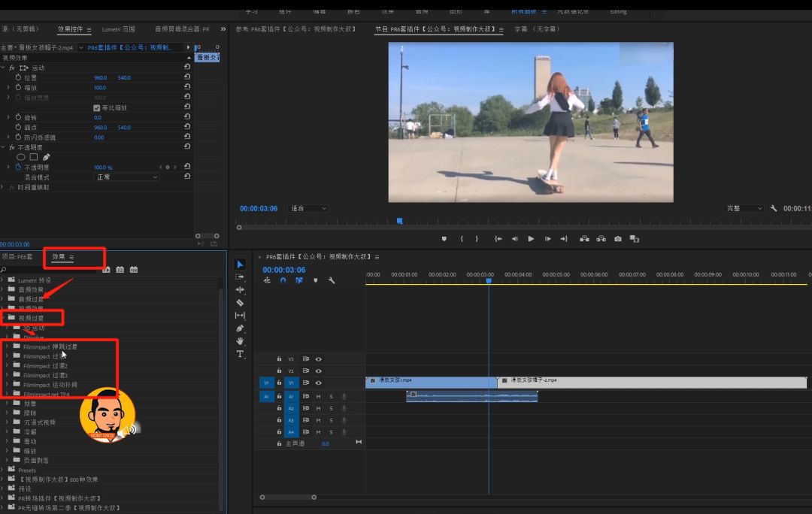Select the Pen tool in the timeline toolbar

point(240,328)
